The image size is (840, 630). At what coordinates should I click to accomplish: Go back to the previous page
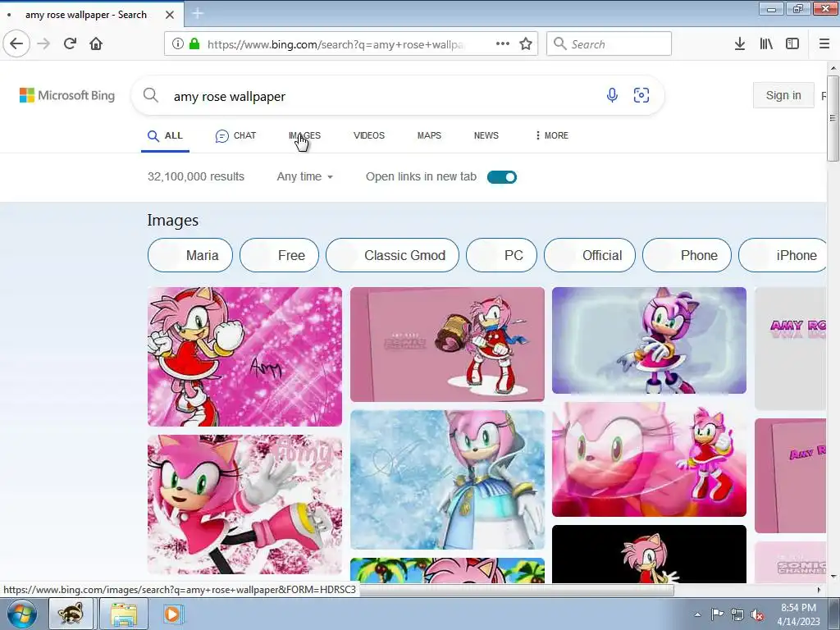pyautogui.click(x=16, y=43)
